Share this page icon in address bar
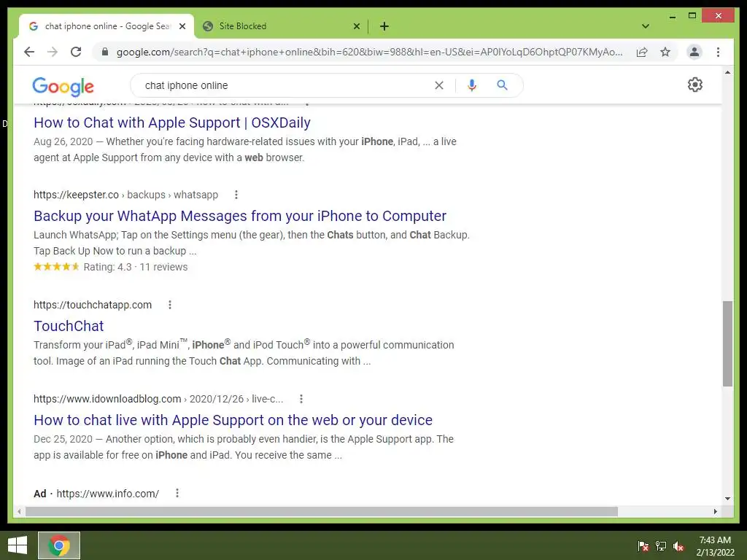This screenshot has height=560, width=747. (642, 52)
